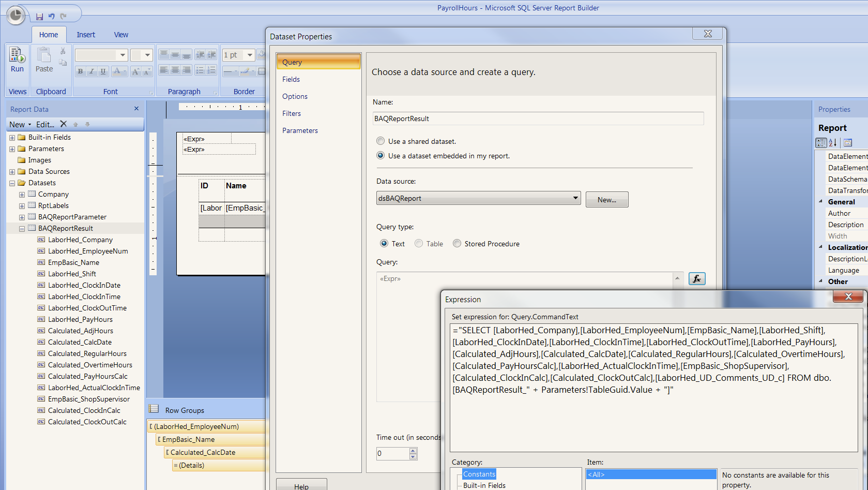Select Constants category in Expression dialog
This screenshot has height=490, width=868.
click(x=479, y=474)
